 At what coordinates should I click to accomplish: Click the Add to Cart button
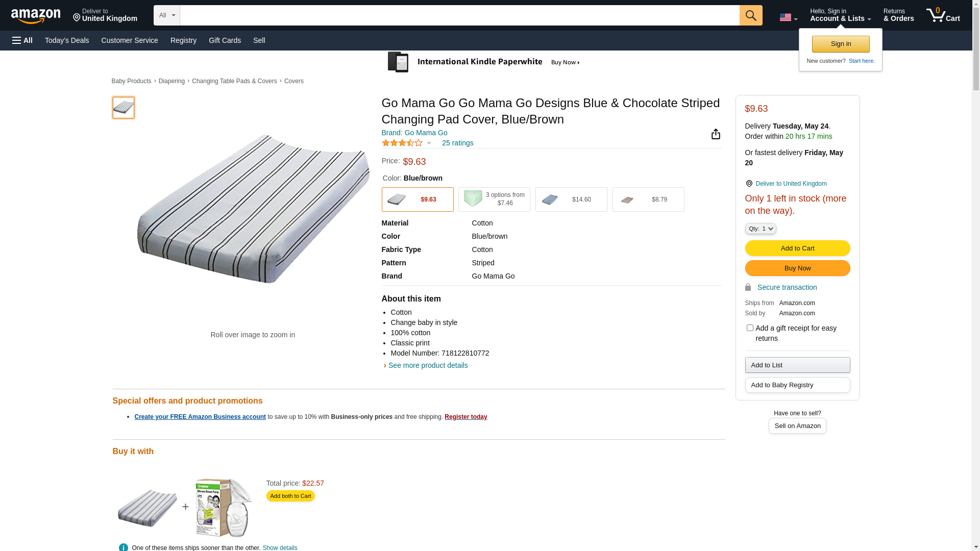[797, 248]
